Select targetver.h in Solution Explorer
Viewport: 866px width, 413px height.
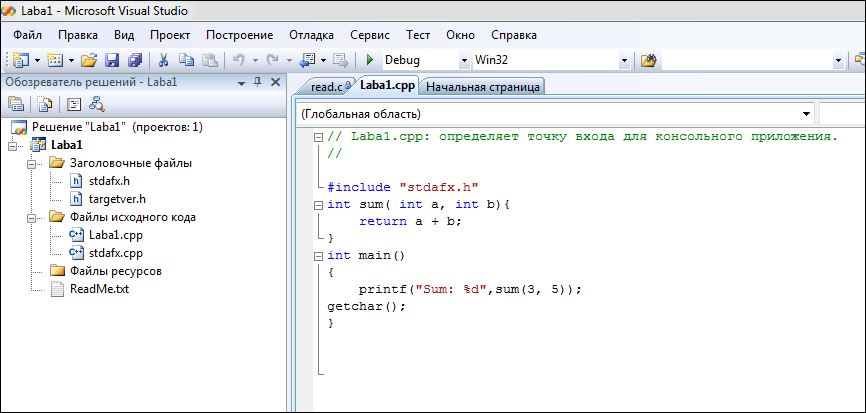tap(117, 199)
